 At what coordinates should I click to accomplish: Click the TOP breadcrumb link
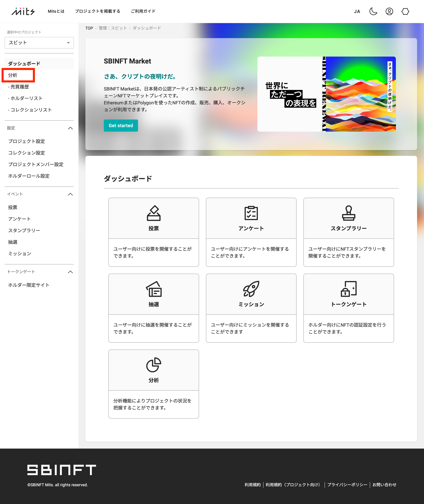pos(89,28)
